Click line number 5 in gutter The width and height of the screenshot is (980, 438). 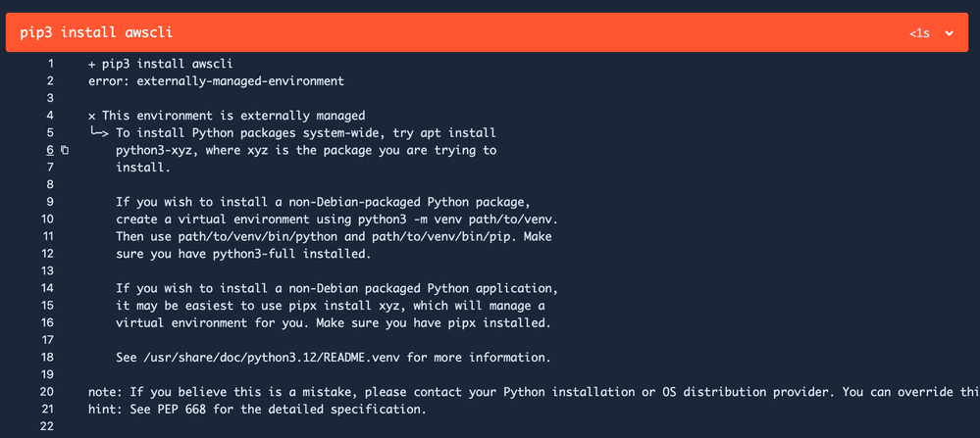pyautogui.click(x=50, y=133)
